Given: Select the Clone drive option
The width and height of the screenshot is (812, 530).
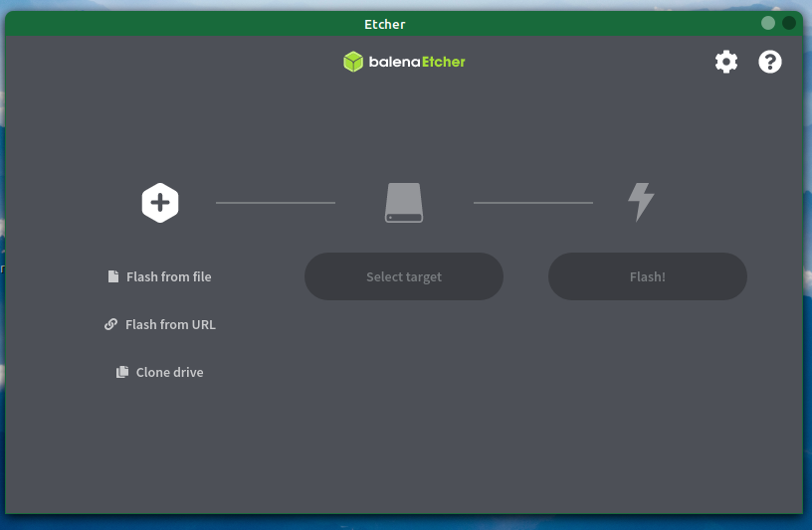Looking at the screenshot, I should click(x=159, y=372).
